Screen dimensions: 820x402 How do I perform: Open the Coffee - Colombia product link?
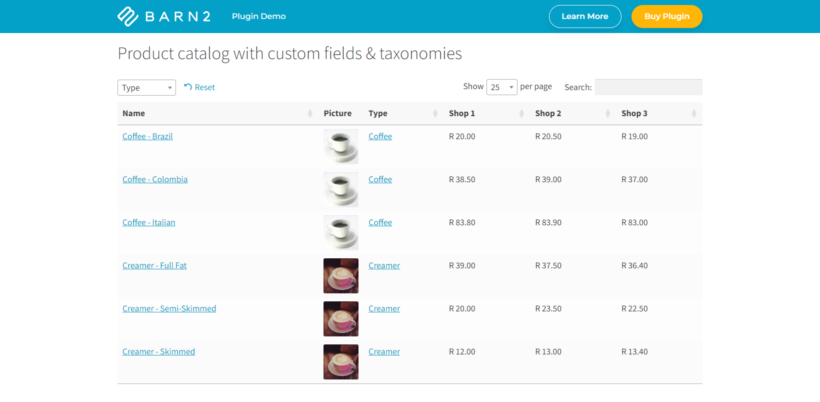pyautogui.click(x=155, y=179)
